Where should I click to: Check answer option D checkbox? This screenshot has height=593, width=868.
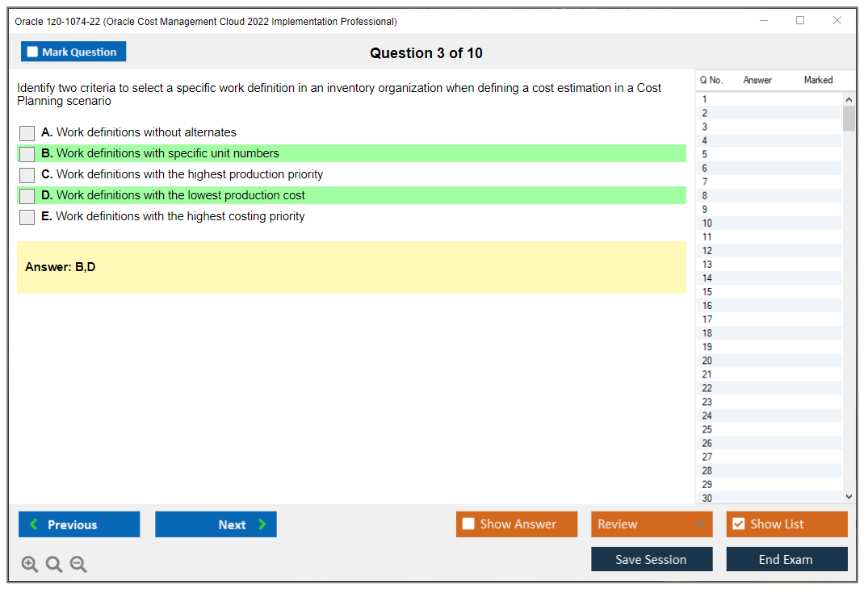point(27,195)
